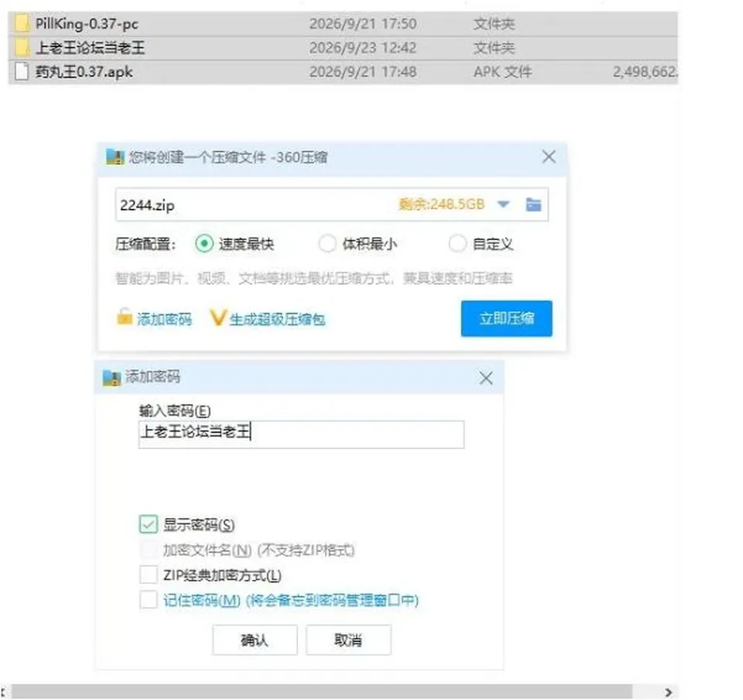Click the APK 文件 type cell

point(503,72)
